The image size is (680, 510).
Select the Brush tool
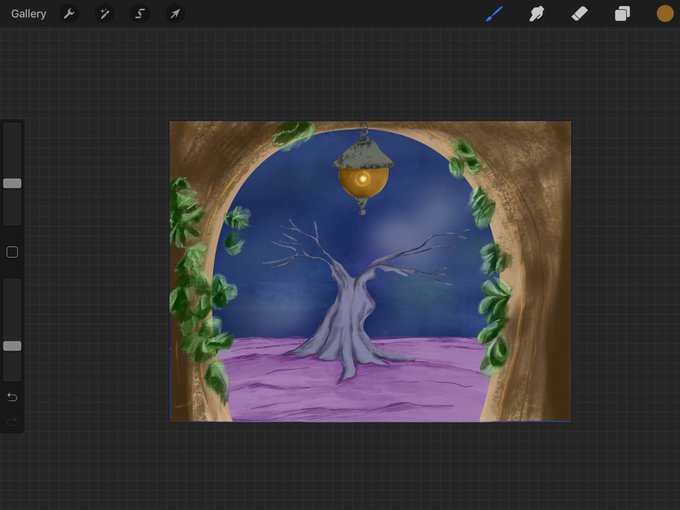click(x=495, y=14)
